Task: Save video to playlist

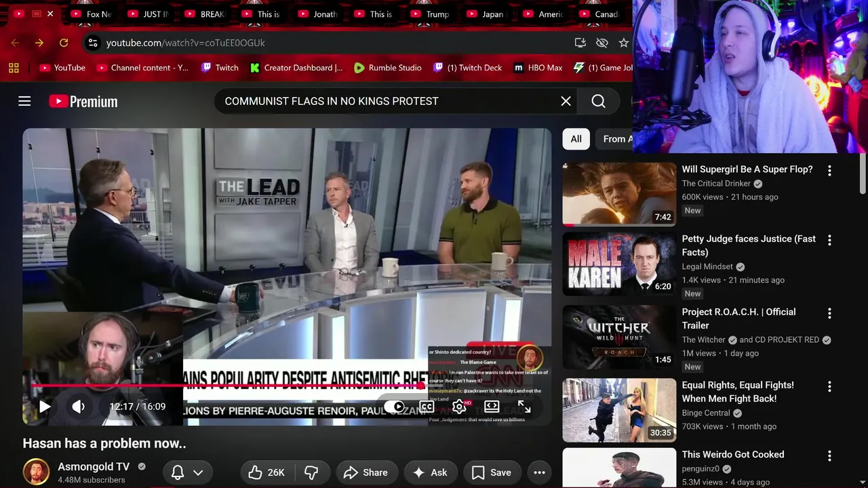Action: pos(492,472)
